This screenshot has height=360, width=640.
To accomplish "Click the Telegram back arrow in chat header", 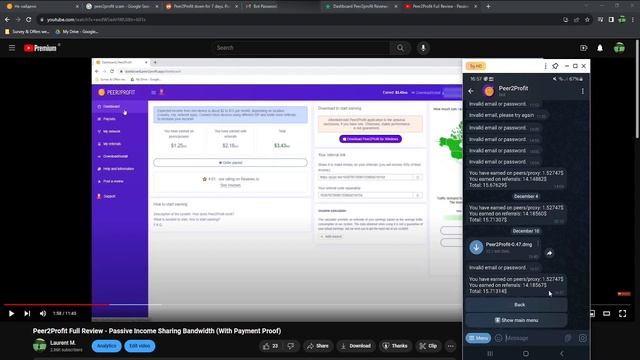I will point(471,91).
